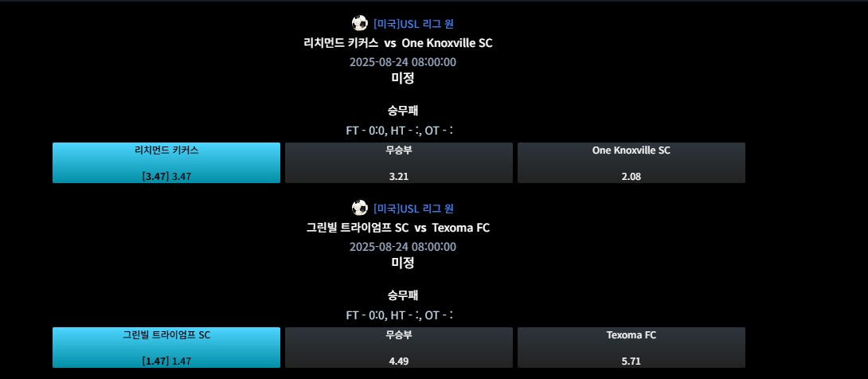Select 무승부 draw bet at 3.21
The height and width of the screenshot is (379, 868).
pyautogui.click(x=399, y=162)
